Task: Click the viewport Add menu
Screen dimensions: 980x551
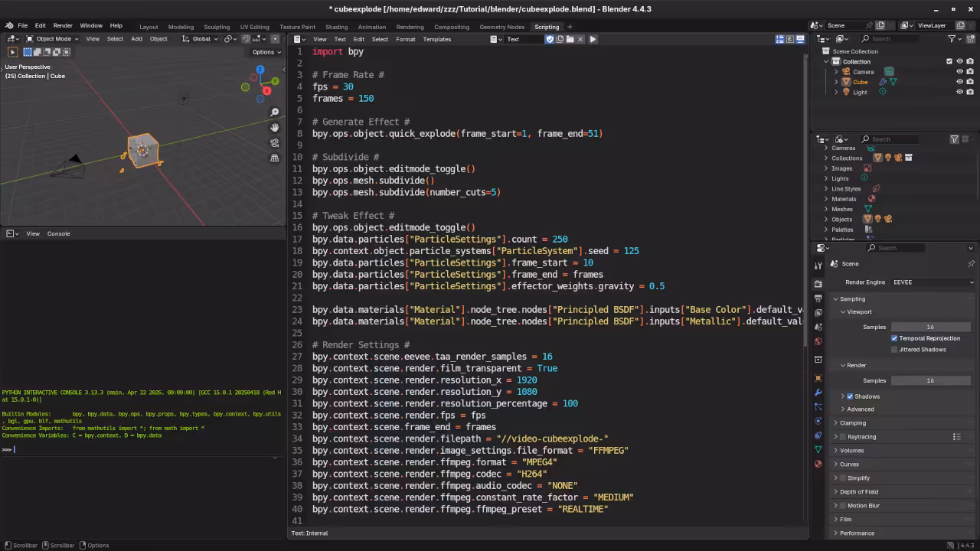Action: [x=136, y=39]
